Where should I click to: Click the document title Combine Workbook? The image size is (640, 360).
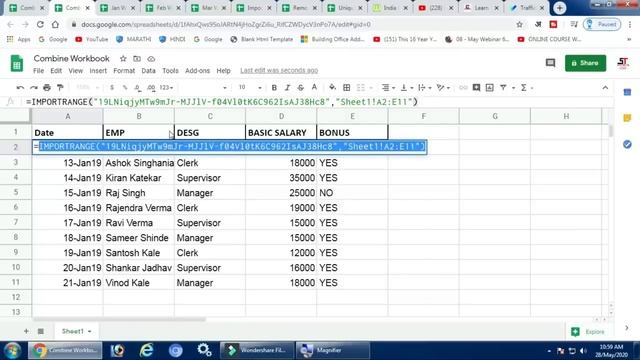point(71,59)
